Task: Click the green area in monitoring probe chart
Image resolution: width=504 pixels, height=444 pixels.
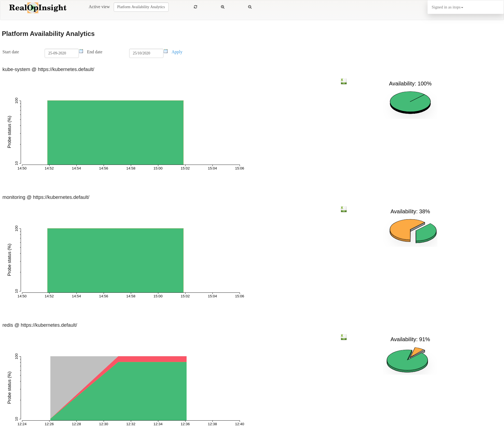Action: (x=115, y=260)
